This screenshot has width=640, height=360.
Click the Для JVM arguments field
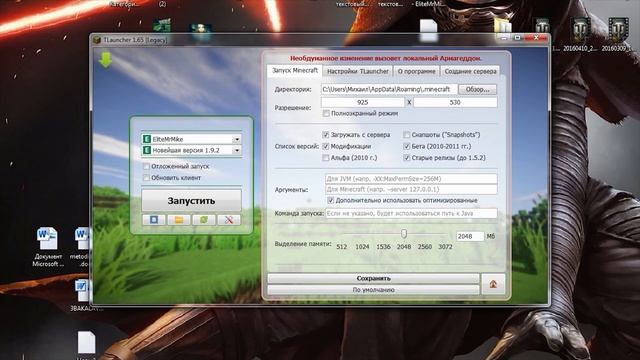411,179
